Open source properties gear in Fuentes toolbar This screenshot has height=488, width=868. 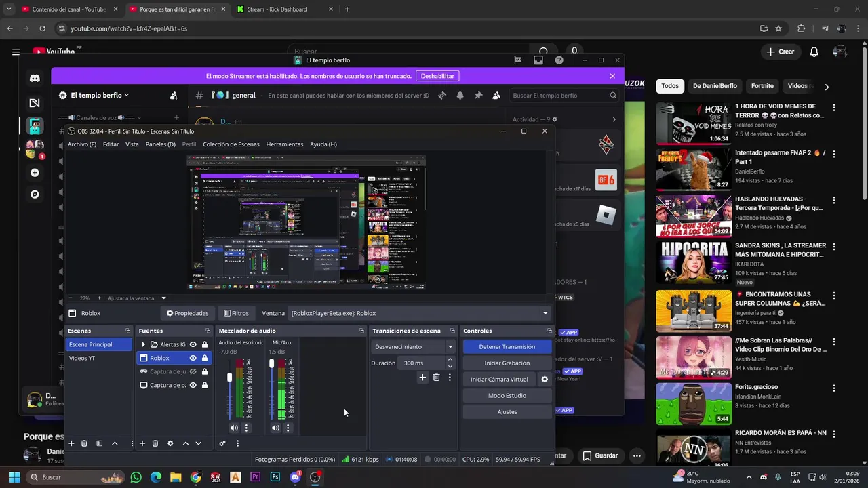[170, 443]
